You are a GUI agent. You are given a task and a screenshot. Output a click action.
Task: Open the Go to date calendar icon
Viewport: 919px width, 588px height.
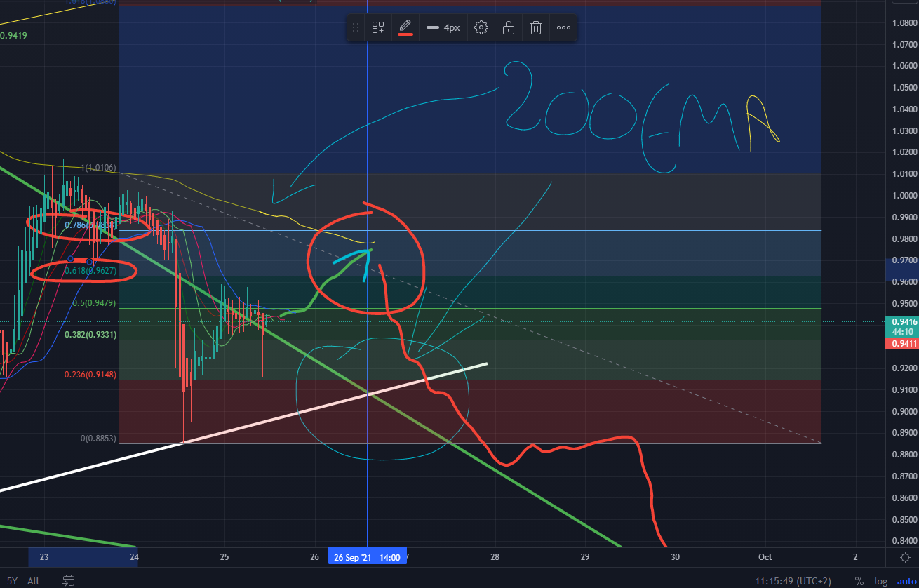69,580
